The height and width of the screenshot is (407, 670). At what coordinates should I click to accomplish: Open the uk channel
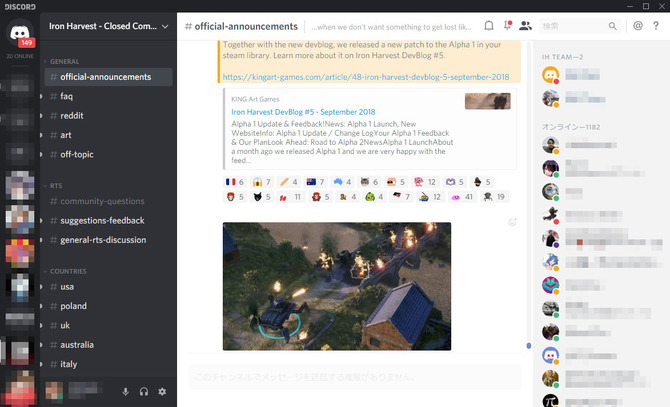tap(108, 325)
